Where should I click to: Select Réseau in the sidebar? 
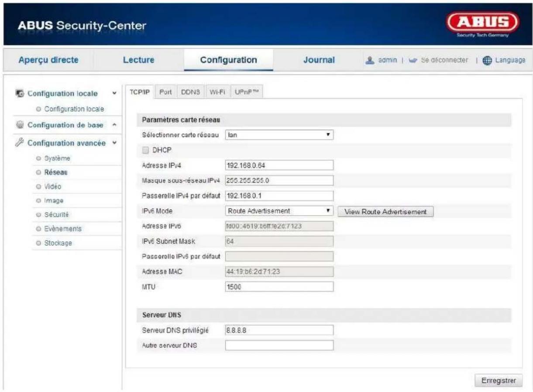(56, 172)
